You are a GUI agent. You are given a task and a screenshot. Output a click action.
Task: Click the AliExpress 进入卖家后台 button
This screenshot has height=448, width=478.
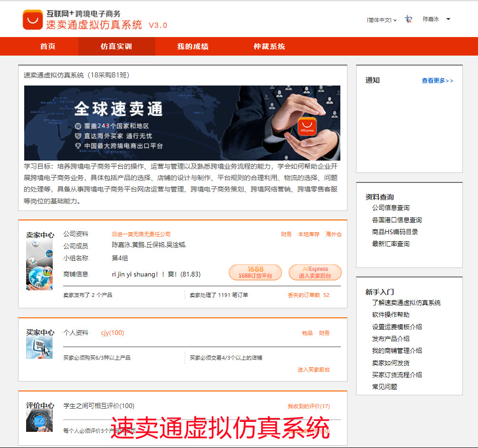(315, 272)
